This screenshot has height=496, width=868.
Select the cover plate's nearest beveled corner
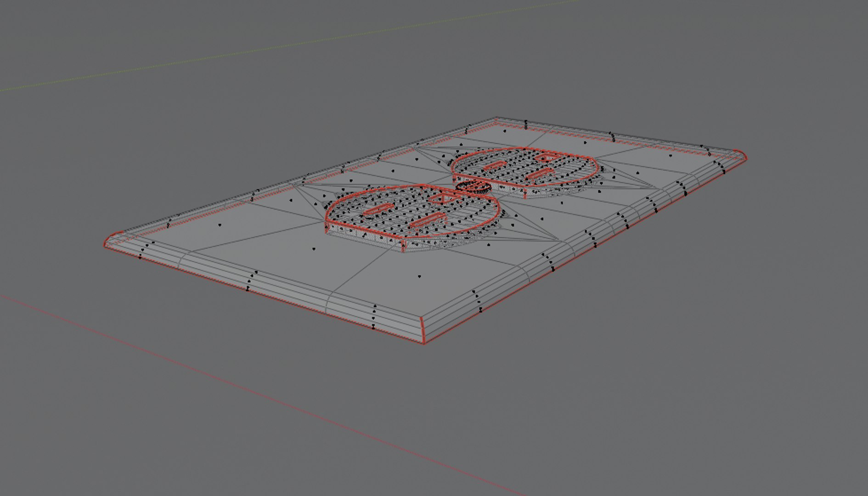[x=422, y=330]
